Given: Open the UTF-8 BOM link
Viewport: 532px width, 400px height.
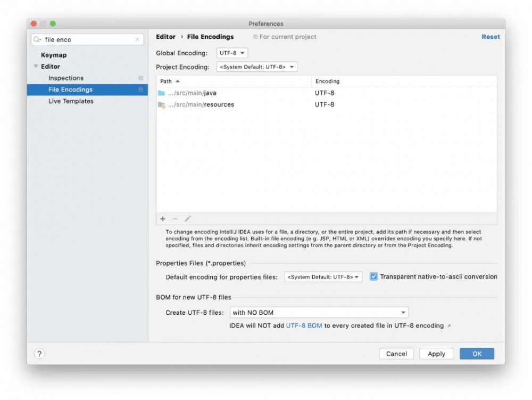Looking at the screenshot, I should (304, 325).
